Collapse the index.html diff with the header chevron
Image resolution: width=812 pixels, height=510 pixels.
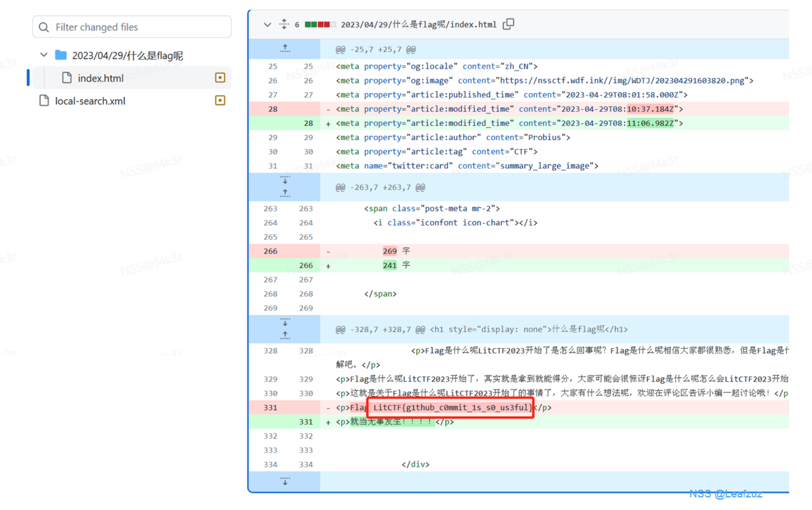[267, 24]
